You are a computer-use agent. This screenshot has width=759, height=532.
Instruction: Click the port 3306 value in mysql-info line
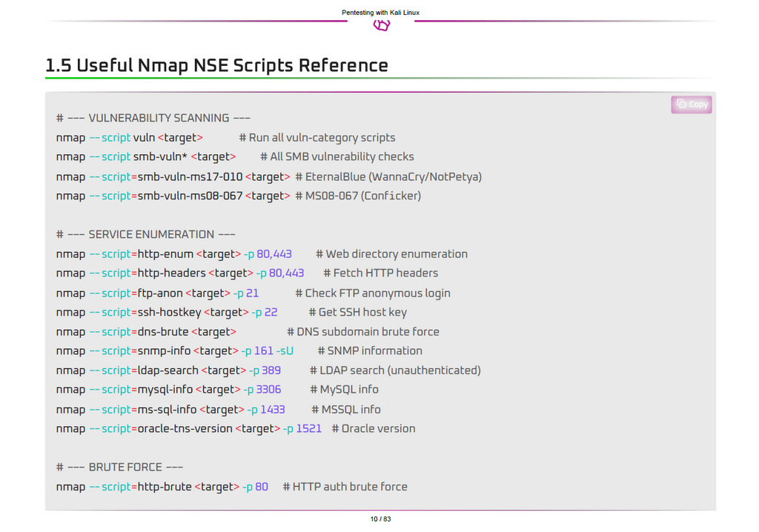(x=268, y=389)
